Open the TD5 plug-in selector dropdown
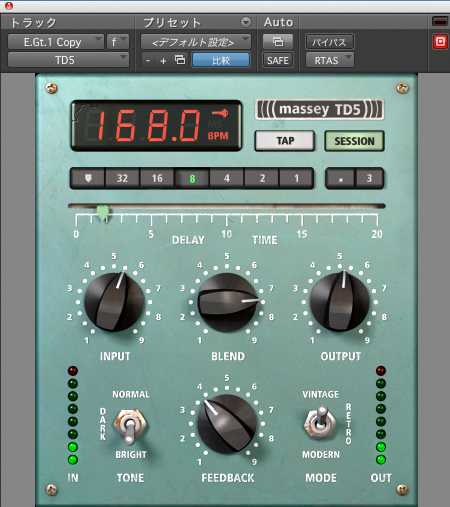This screenshot has height=507, width=450. pyautogui.click(x=68, y=60)
